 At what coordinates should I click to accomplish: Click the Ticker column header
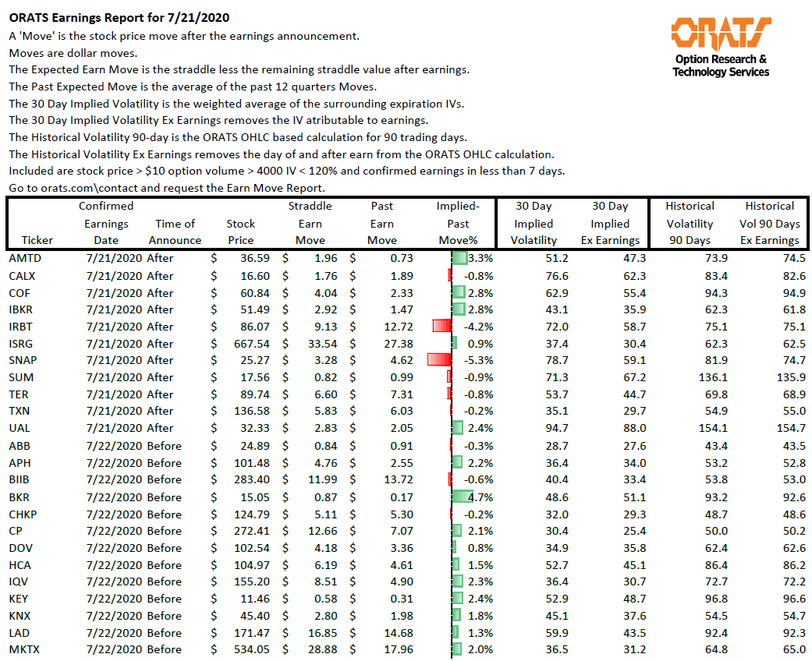pos(37,240)
